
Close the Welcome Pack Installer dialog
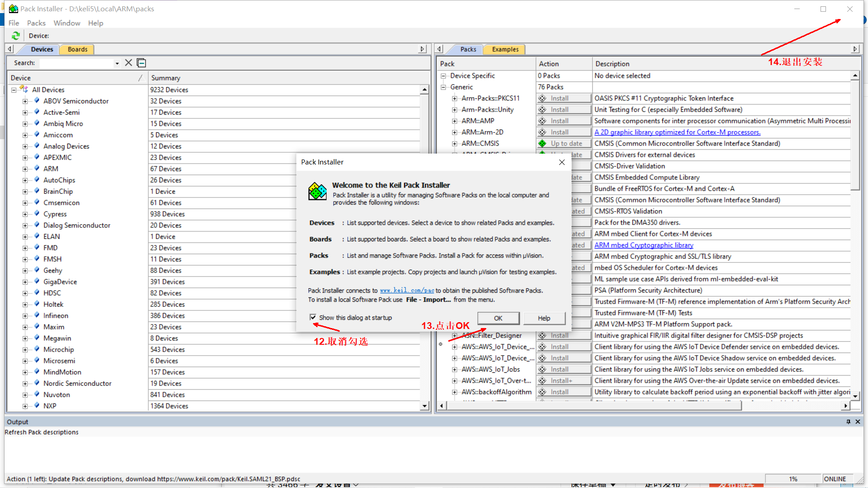coord(561,162)
